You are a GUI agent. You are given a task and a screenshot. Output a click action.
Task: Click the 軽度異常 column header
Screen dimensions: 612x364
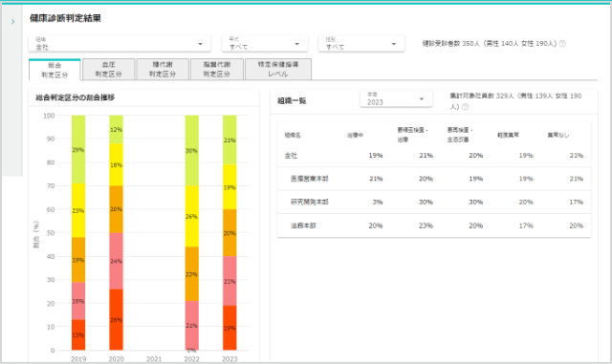508,135
